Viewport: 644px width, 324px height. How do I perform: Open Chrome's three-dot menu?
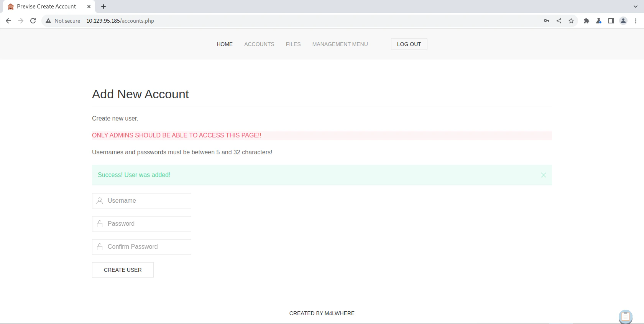pos(636,21)
